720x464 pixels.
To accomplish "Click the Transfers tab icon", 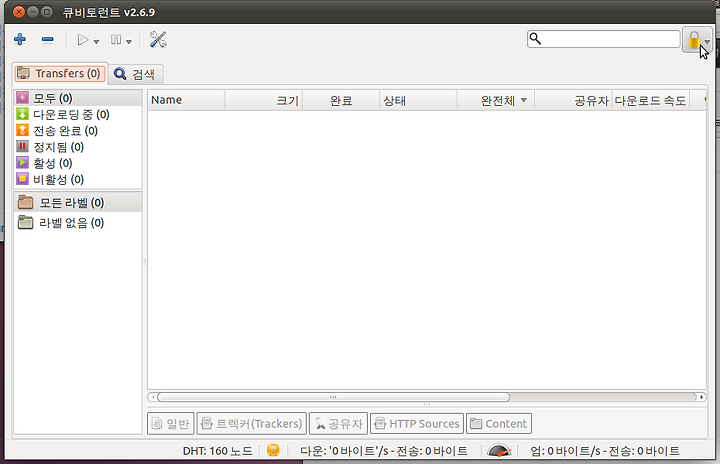I will click(x=23, y=74).
